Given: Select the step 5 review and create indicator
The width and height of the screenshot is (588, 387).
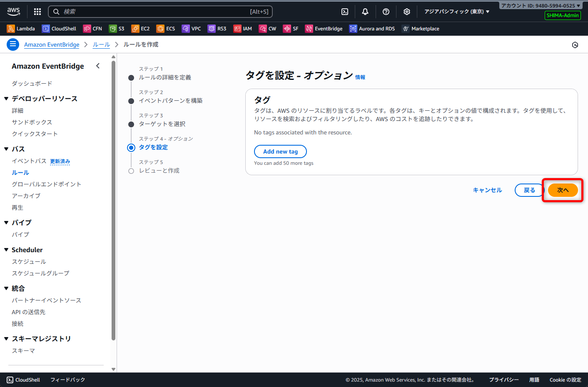Looking at the screenshot, I should click(131, 171).
